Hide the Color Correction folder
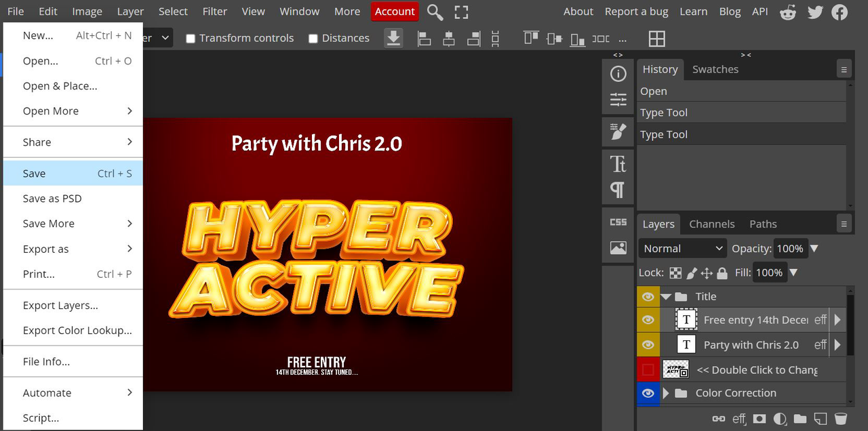The image size is (868, 431). click(x=648, y=393)
